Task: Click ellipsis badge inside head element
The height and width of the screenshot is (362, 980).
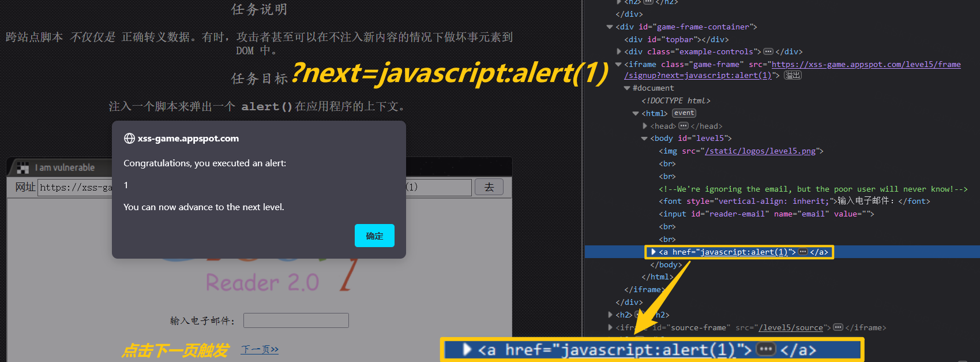Action: pyautogui.click(x=684, y=126)
